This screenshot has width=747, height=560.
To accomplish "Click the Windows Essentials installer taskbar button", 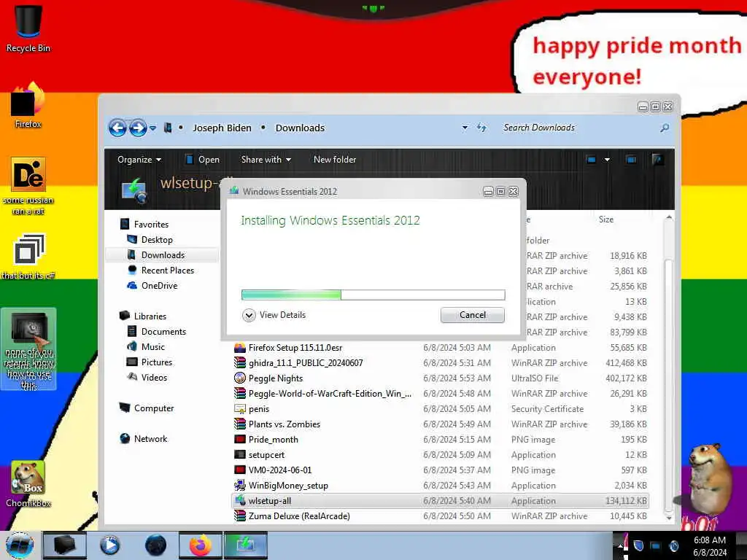I will 246,545.
